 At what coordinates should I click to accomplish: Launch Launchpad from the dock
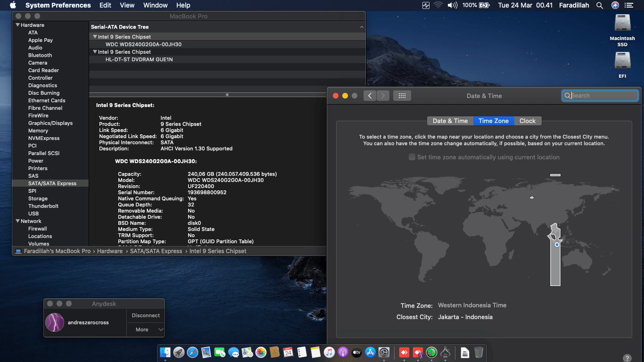[x=179, y=352]
